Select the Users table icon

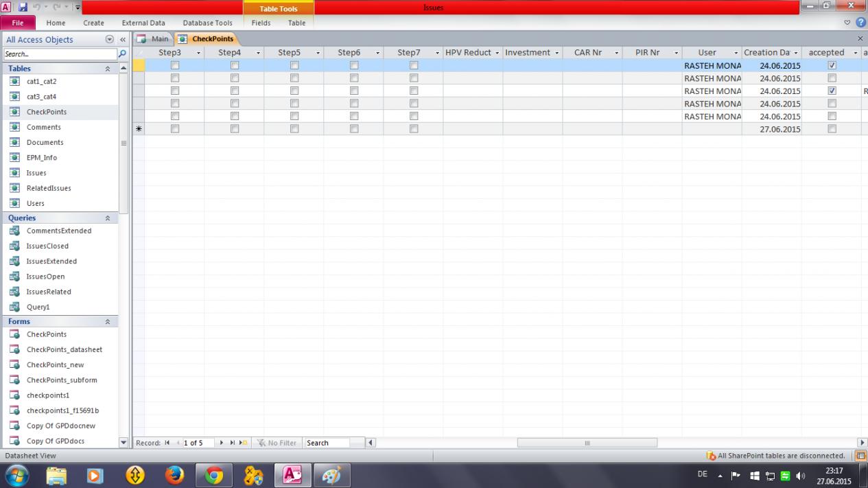[x=14, y=203]
